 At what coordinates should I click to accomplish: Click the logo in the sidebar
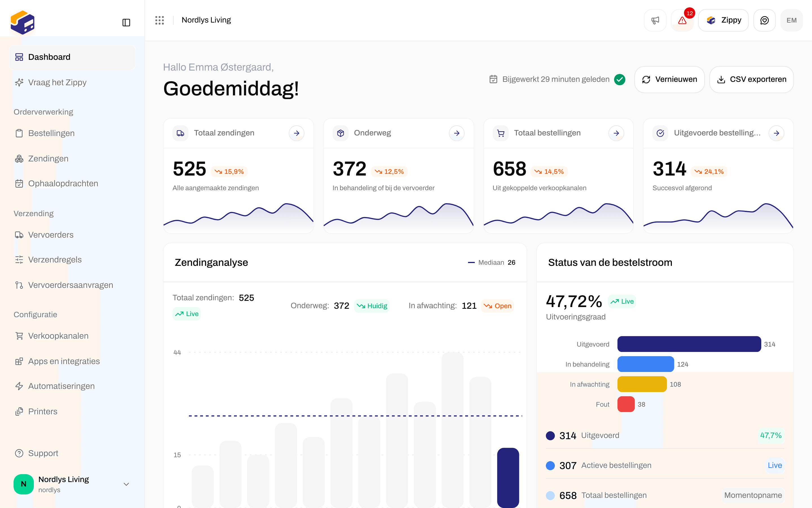pyautogui.click(x=23, y=23)
